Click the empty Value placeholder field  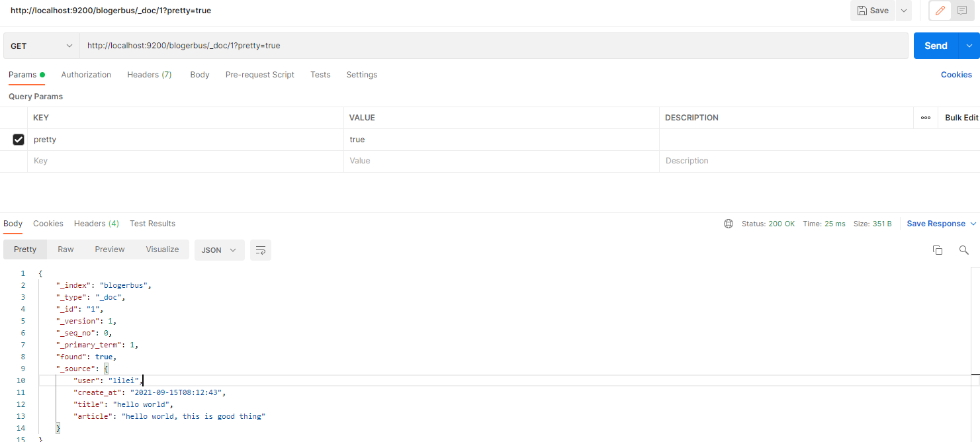coord(502,161)
